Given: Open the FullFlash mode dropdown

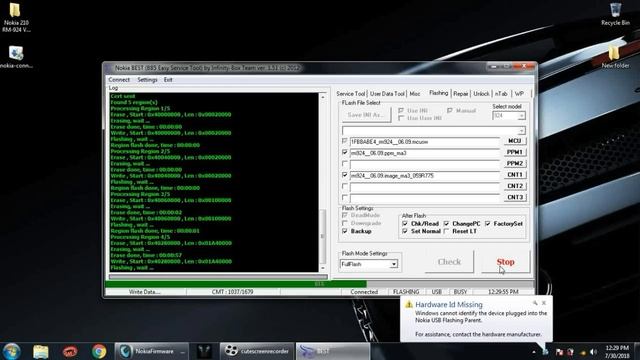Looking at the screenshot, I should [x=394, y=264].
